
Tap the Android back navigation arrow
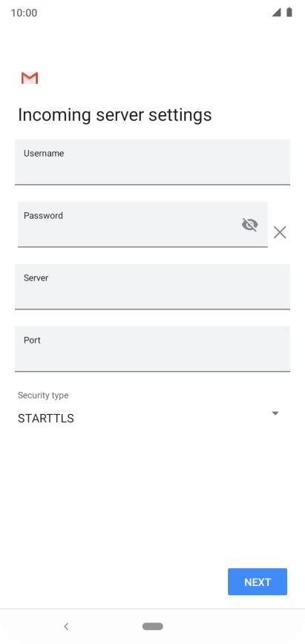point(66,626)
